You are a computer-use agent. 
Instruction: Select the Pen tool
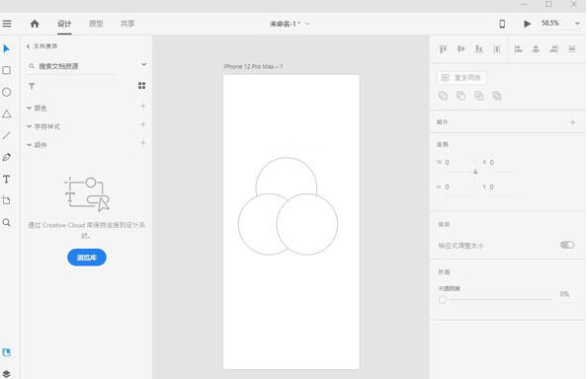tap(6, 157)
